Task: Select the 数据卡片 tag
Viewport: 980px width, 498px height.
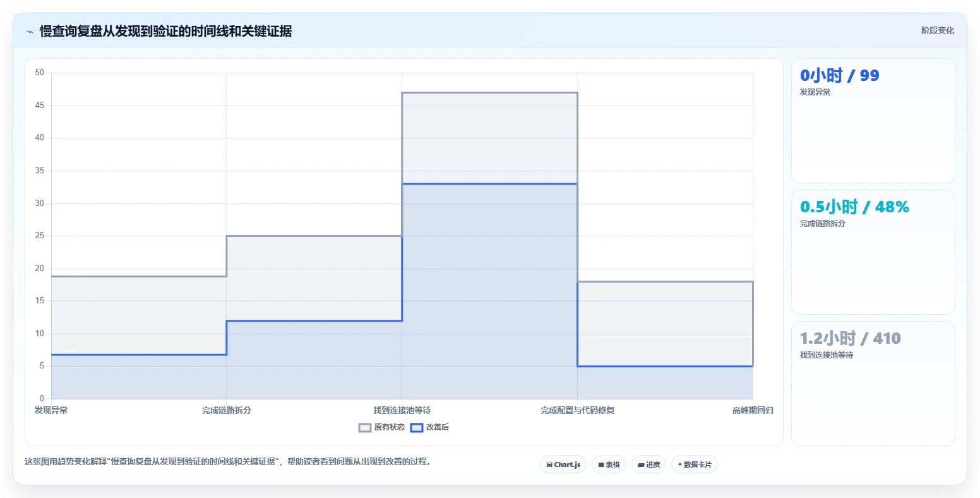Action: [x=695, y=465]
